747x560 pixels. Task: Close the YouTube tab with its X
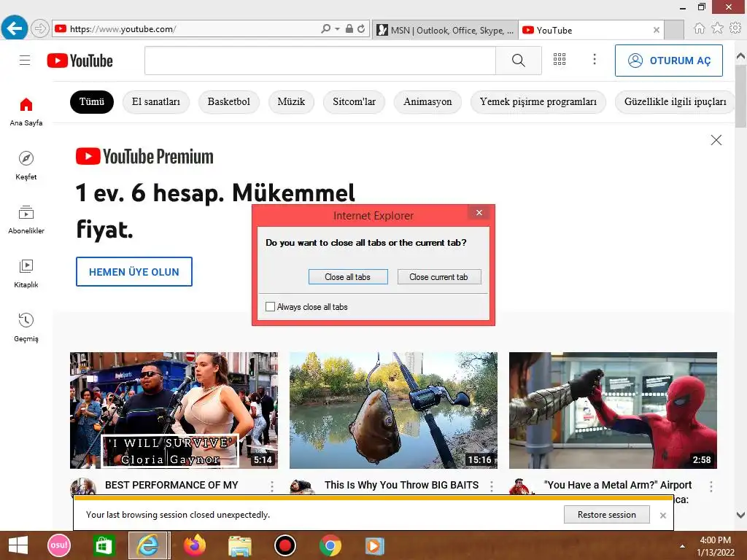click(657, 30)
